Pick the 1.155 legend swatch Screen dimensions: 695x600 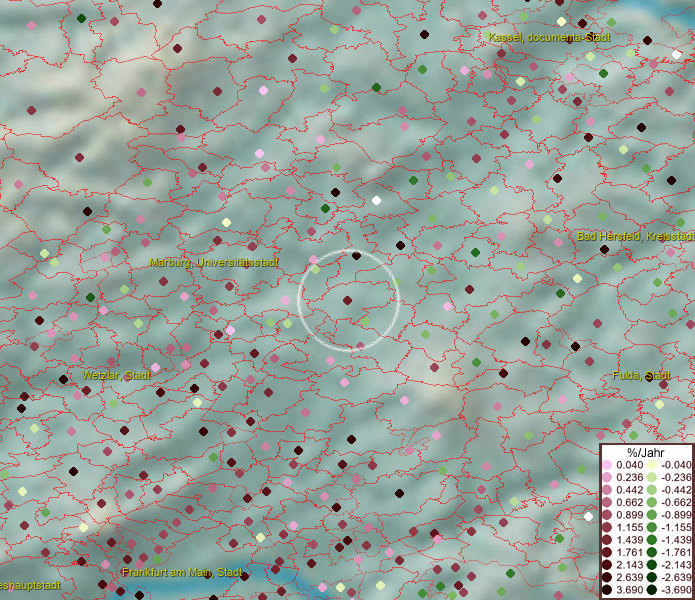tap(607, 527)
